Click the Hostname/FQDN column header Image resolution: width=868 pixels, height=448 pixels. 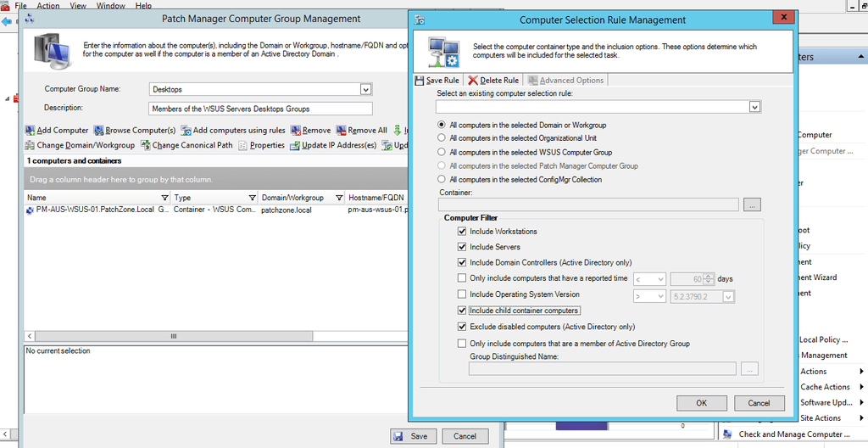(x=376, y=198)
